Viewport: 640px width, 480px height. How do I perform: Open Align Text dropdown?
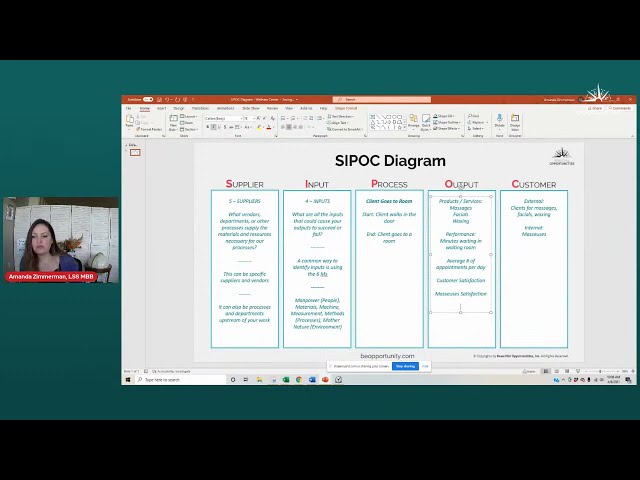pyautogui.click(x=338, y=123)
